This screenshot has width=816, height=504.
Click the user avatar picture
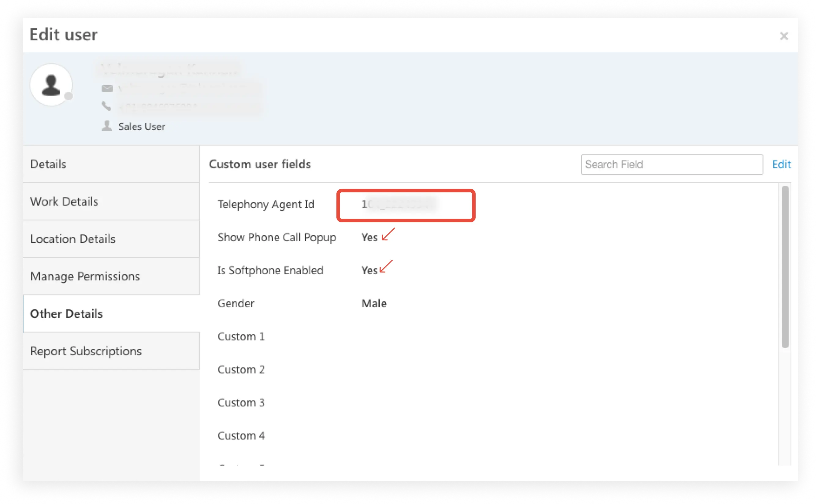pos(51,85)
